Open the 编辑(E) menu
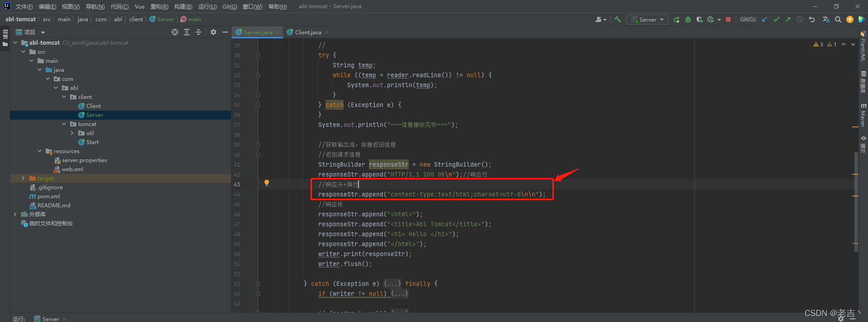Screen dimensions: 868x322 [47, 6]
